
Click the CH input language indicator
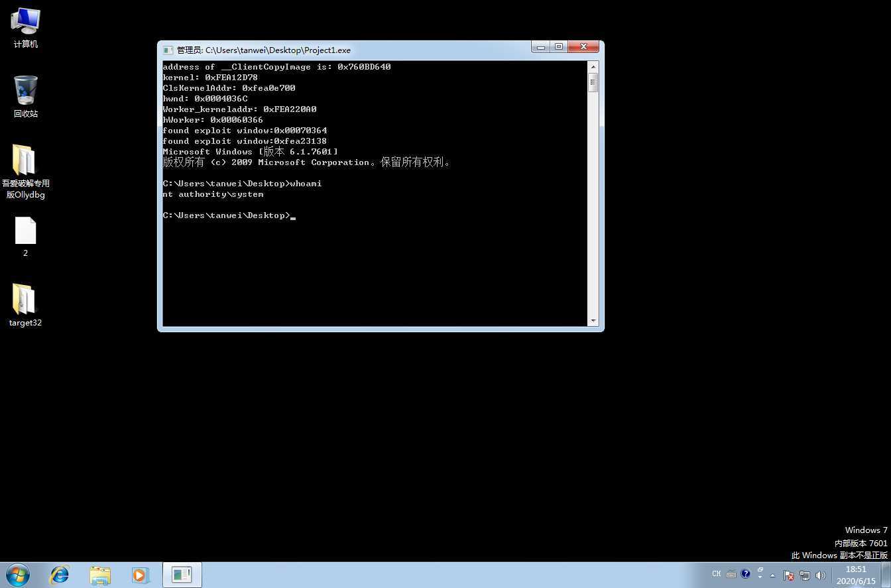716,574
